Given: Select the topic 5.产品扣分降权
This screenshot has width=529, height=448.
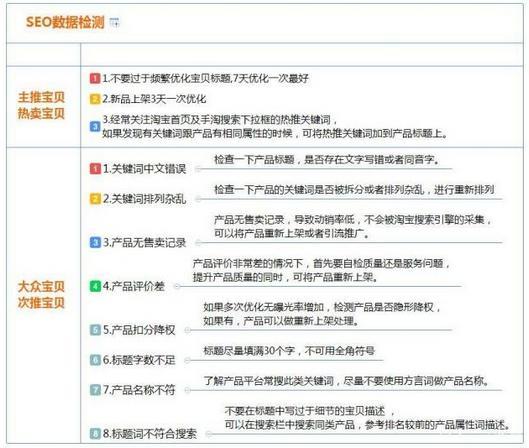Looking at the screenshot, I should (139, 330).
